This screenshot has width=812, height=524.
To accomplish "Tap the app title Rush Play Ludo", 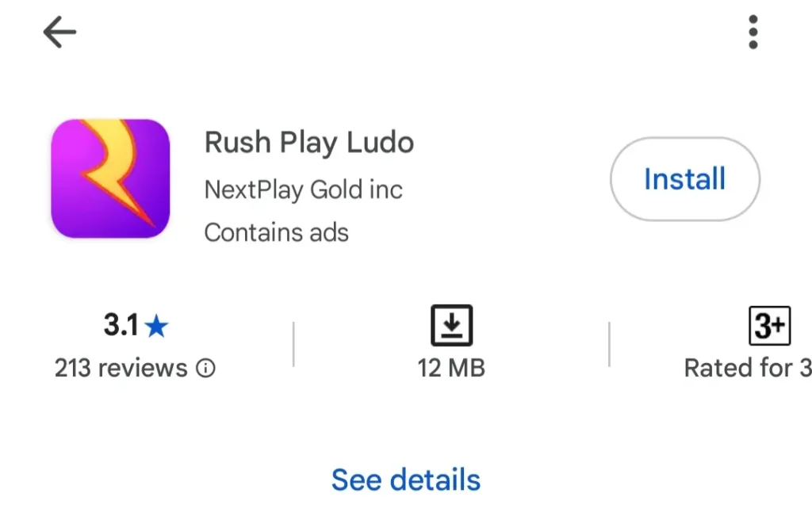I will [309, 143].
